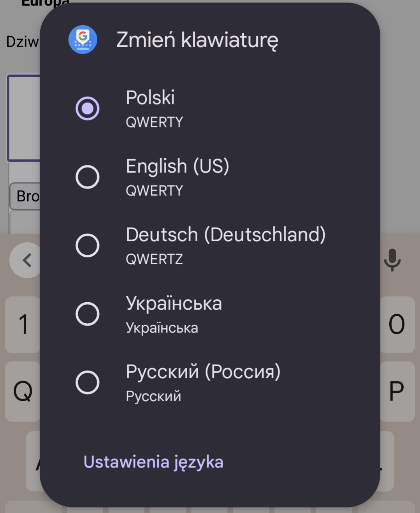Open Ustawienia języka language settings

[x=153, y=462]
